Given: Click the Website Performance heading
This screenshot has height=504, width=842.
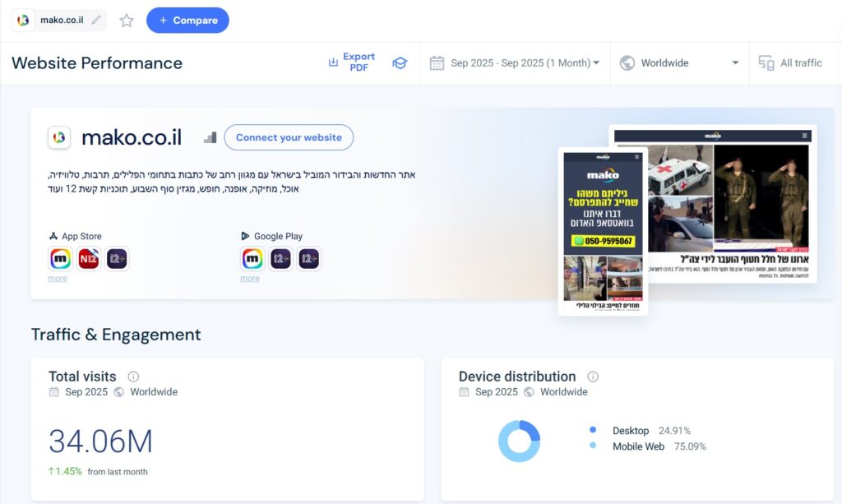Looking at the screenshot, I should (97, 62).
